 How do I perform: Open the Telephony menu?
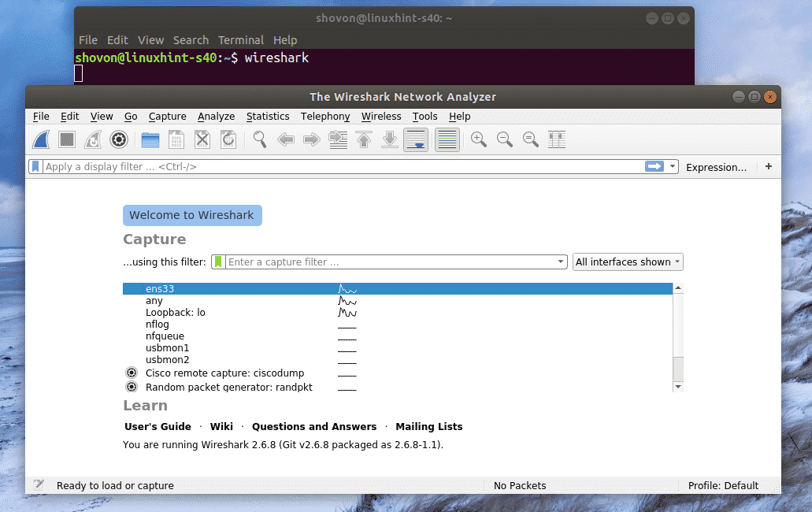coord(324,117)
